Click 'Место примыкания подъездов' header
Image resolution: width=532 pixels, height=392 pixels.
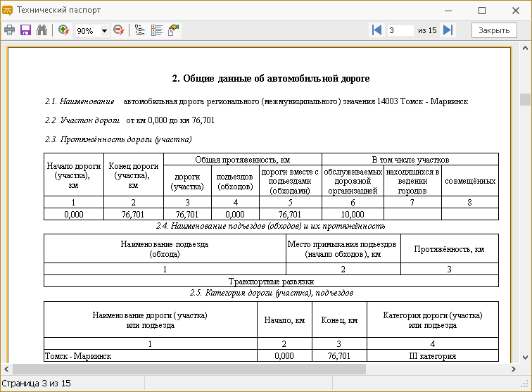[343, 249]
